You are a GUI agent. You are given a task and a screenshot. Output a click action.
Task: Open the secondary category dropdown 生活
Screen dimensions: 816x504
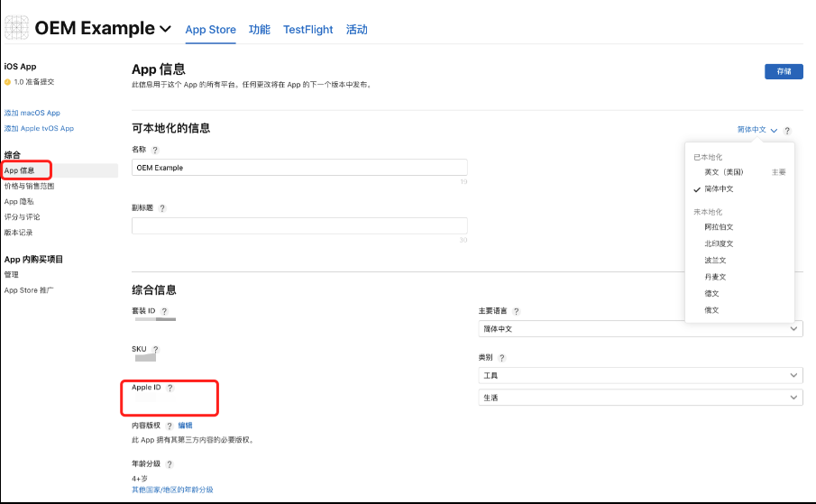pos(640,398)
